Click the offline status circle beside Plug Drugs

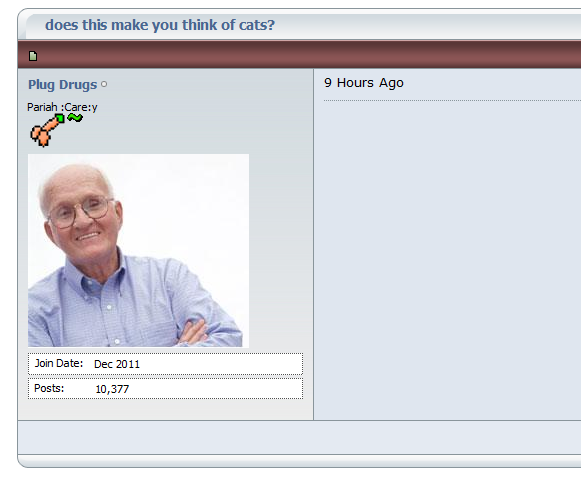104,84
